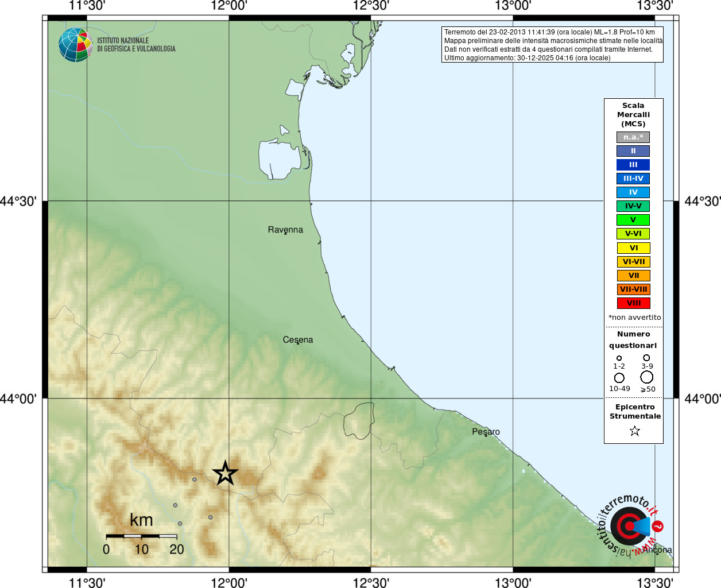Click the IV-V intensity legend swatch
The width and height of the screenshot is (721, 588).
point(633,206)
